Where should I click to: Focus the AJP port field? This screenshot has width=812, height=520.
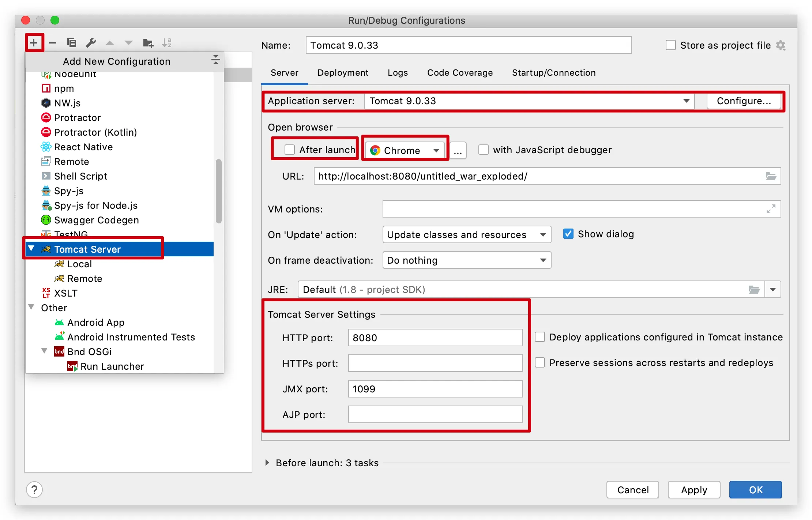coord(435,414)
